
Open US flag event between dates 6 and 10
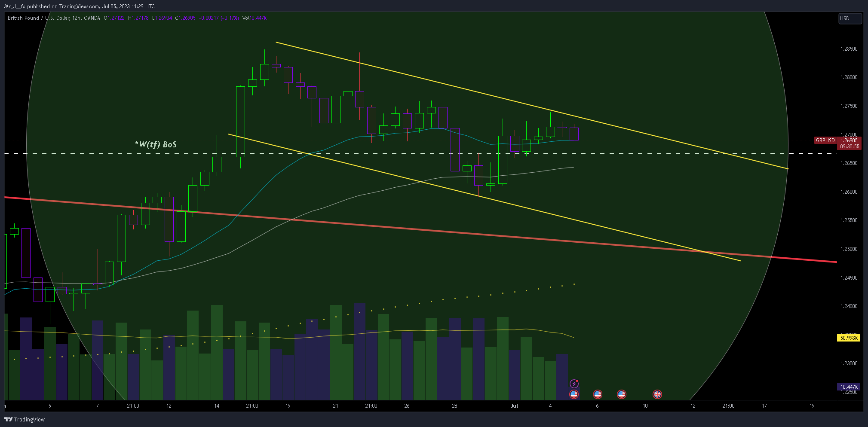pos(622,394)
